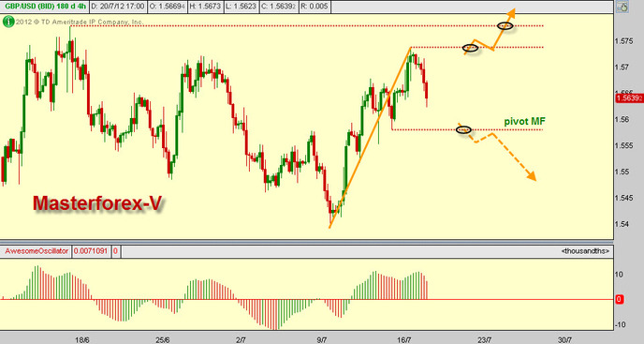644x344 pixels.
Task: Click the circled marker on pivot MF line
Action: pos(463,130)
